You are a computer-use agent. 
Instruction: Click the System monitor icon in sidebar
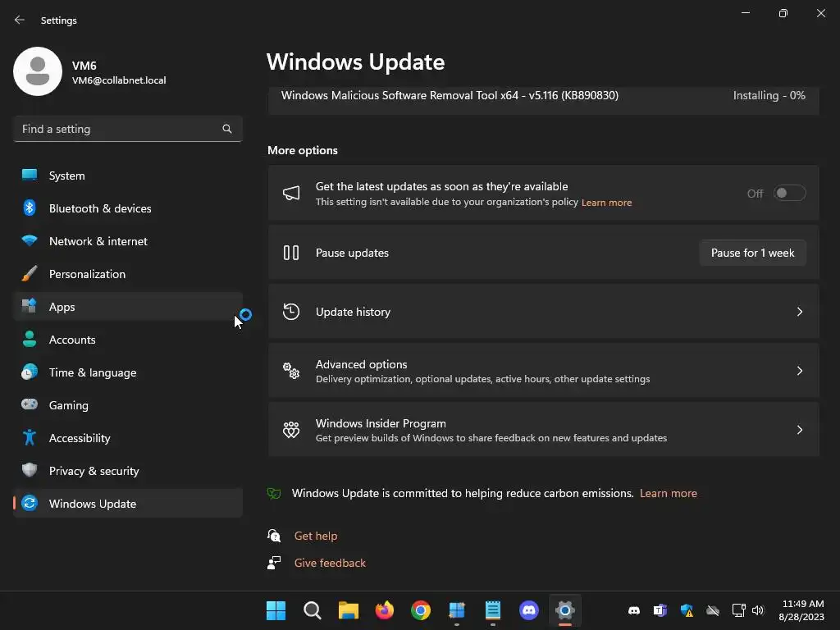(x=30, y=176)
